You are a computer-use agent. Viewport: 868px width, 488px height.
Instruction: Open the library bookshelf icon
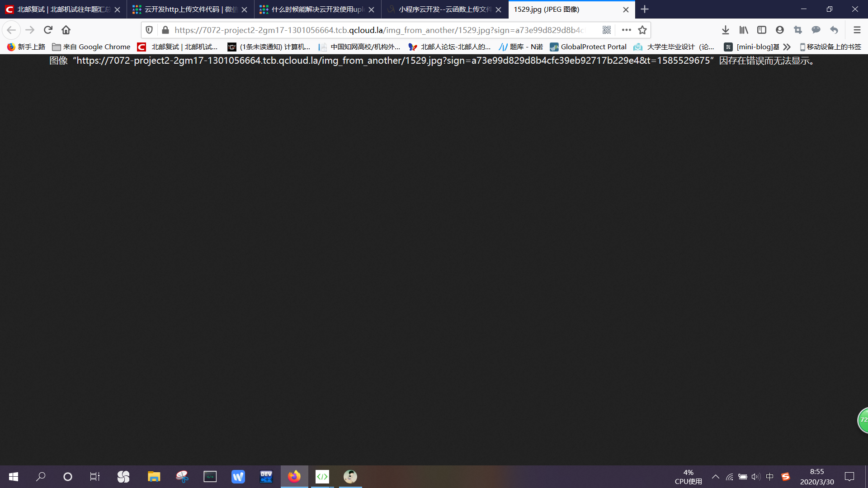click(x=743, y=30)
